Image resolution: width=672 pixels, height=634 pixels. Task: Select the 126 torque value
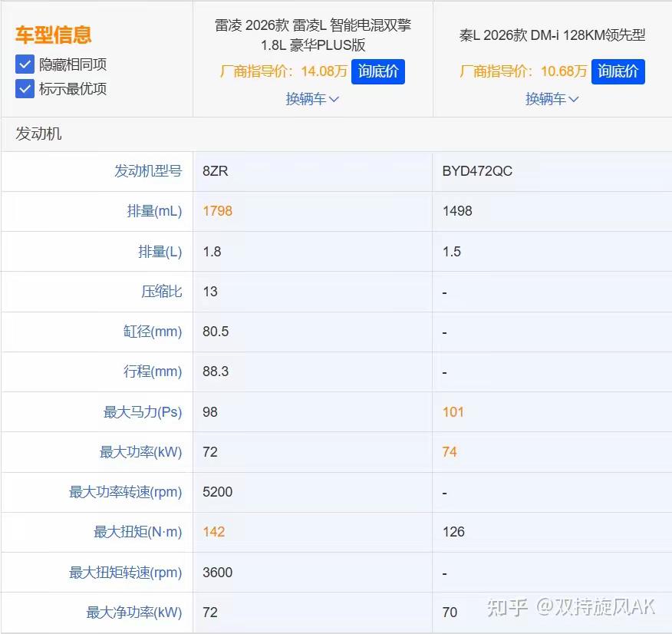tap(453, 532)
